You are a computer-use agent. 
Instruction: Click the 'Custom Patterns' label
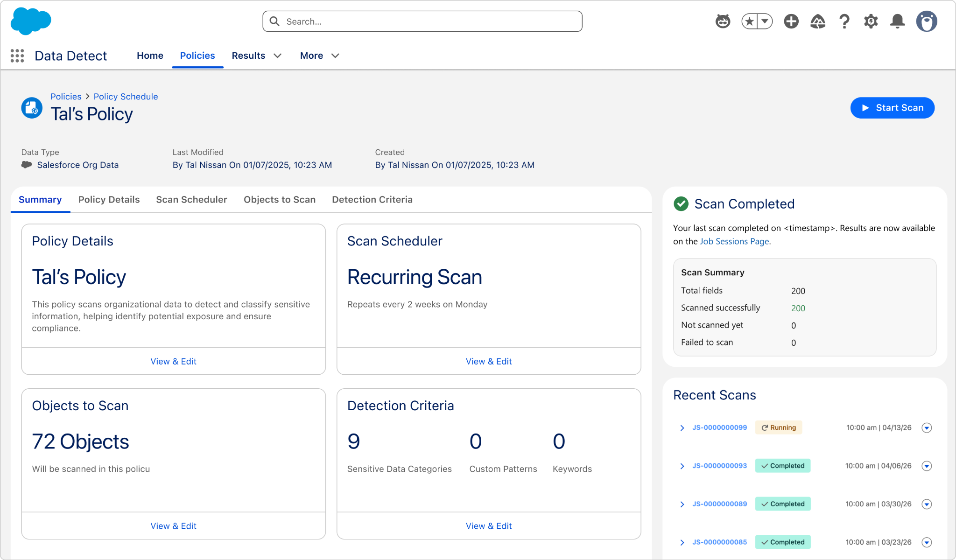[x=503, y=469]
